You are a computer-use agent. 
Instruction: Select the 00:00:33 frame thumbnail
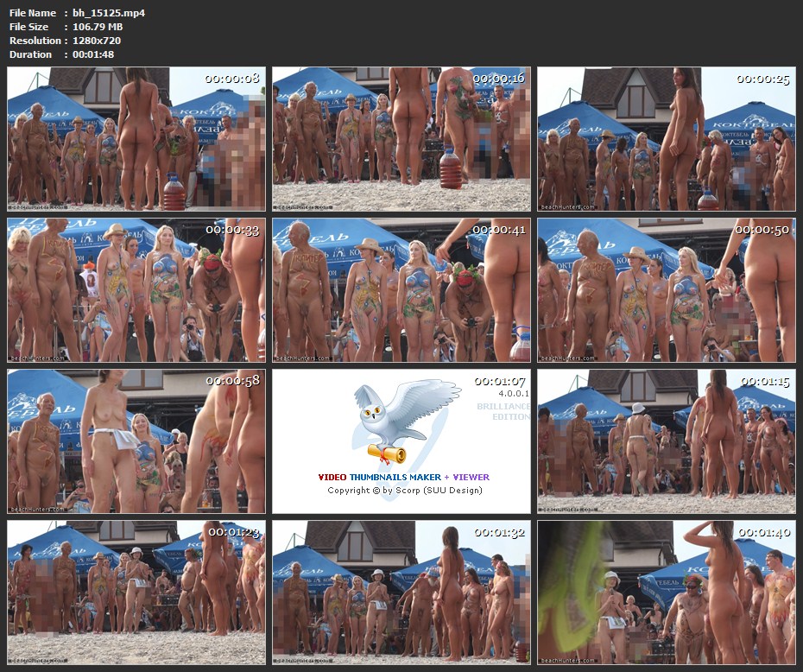pyautogui.click(x=136, y=289)
